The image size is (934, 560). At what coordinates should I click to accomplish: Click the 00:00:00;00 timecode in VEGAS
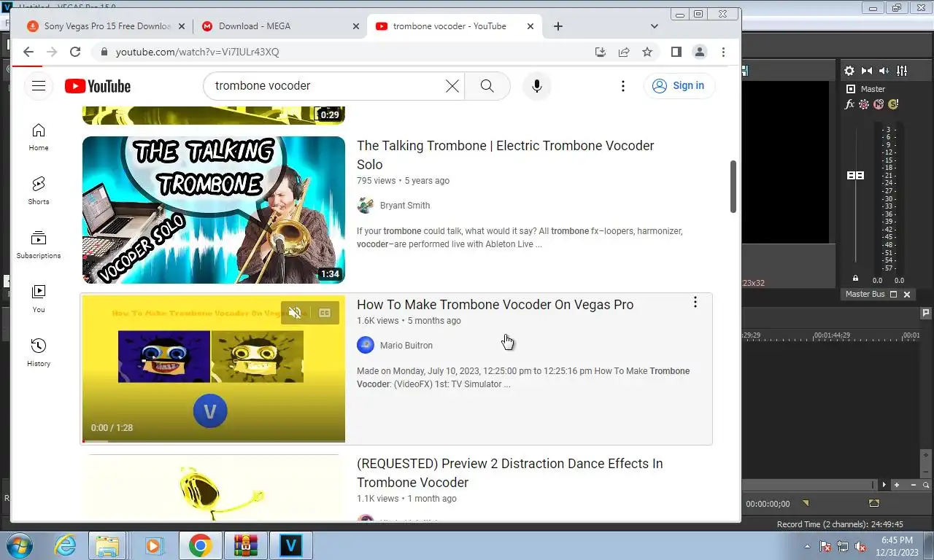tap(768, 504)
